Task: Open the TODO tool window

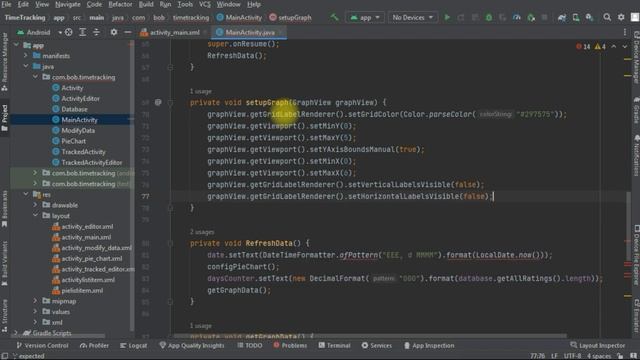Action: (x=250, y=345)
